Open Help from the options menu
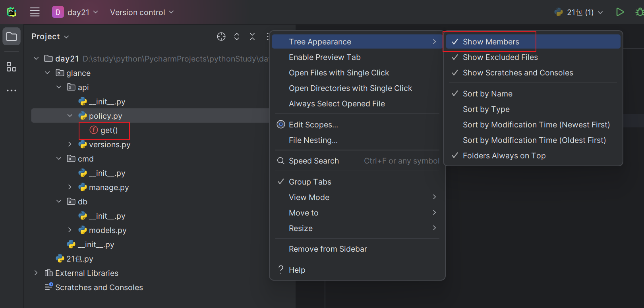Screen dimensions: 644x308 click(x=297, y=270)
